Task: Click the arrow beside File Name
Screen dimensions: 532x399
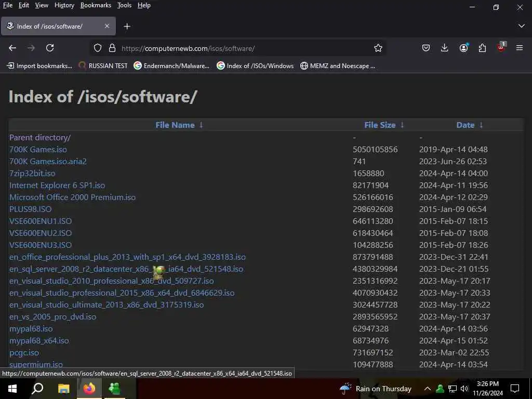Action: pos(201,125)
